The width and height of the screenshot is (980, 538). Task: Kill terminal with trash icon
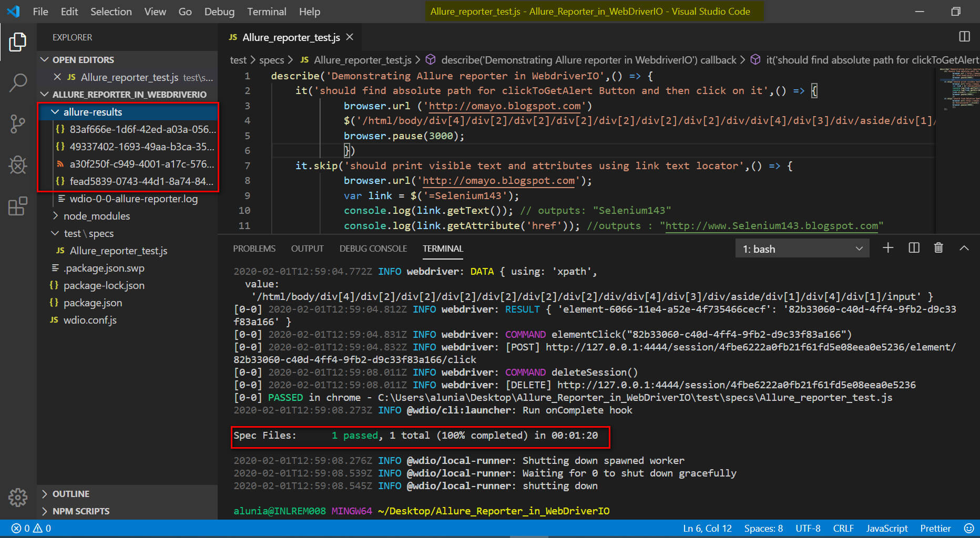[938, 248]
